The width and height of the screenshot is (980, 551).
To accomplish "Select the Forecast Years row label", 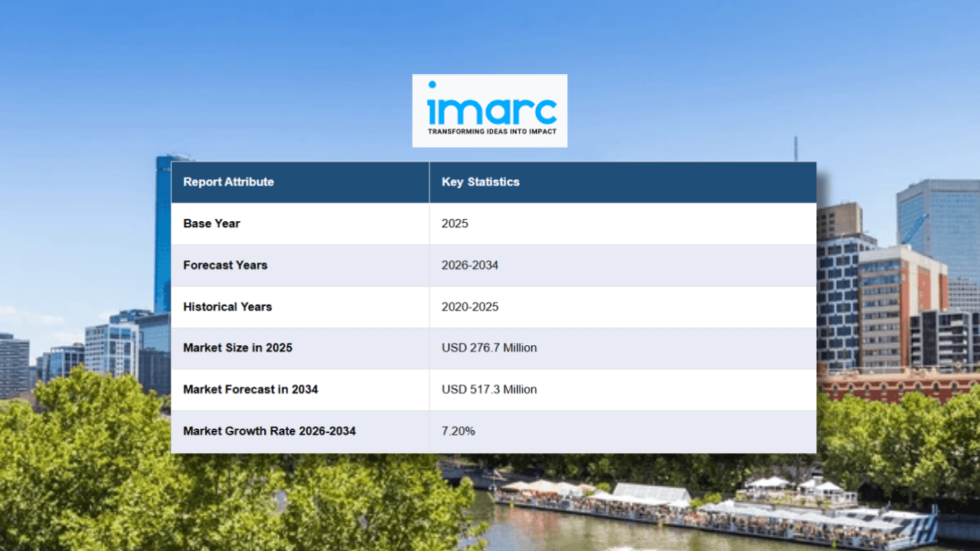I will click(225, 265).
